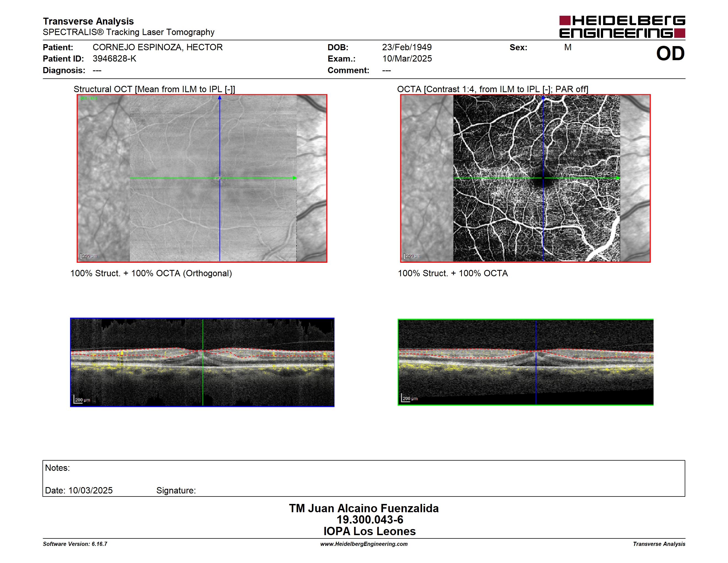Click DOB value '23/Feb/1949'

[407, 47]
